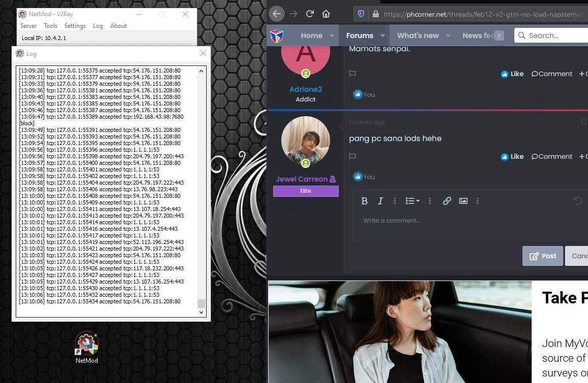Open Jewel Carreon's profile link
The width and height of the screenshot is (588, 383).
click(302, 179)
